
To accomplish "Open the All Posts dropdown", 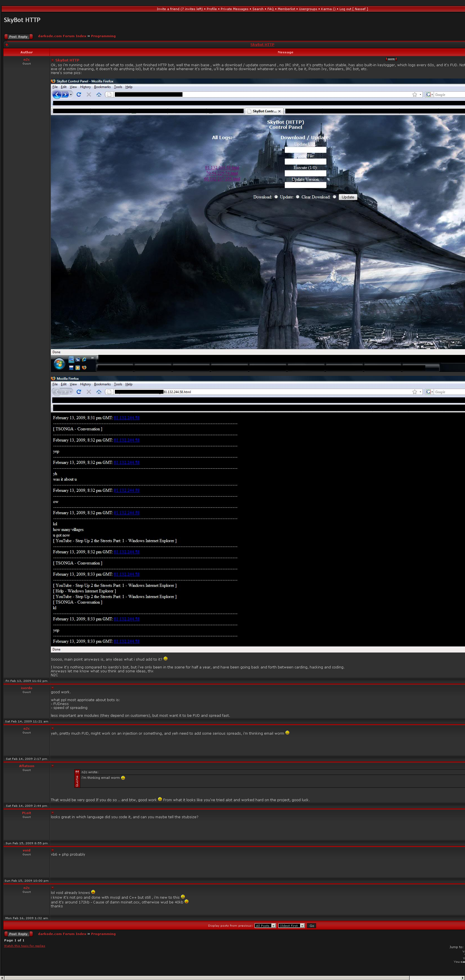I will point(265,926).
